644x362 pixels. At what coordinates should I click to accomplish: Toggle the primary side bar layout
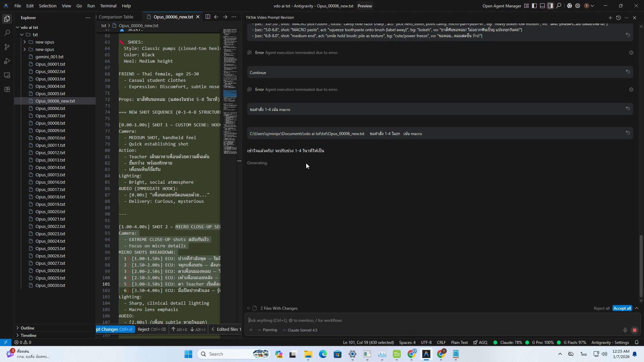534,6
